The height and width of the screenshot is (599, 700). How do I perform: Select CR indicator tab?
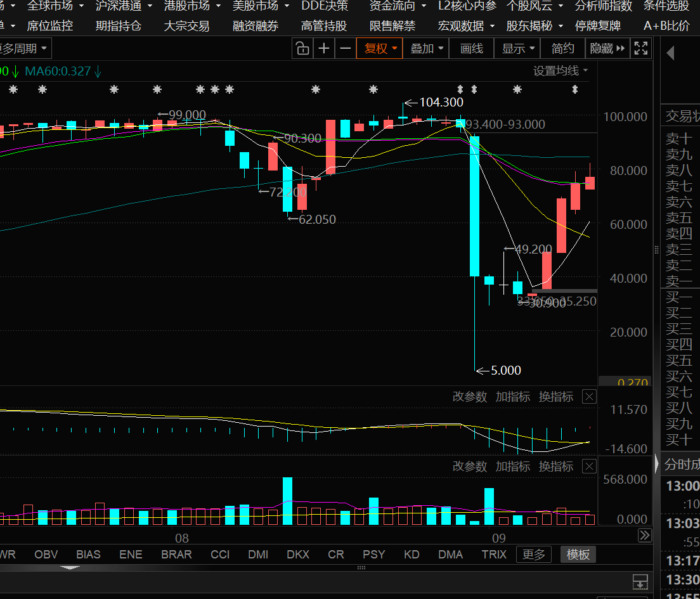pyautogui.click(x=335, y=555)
